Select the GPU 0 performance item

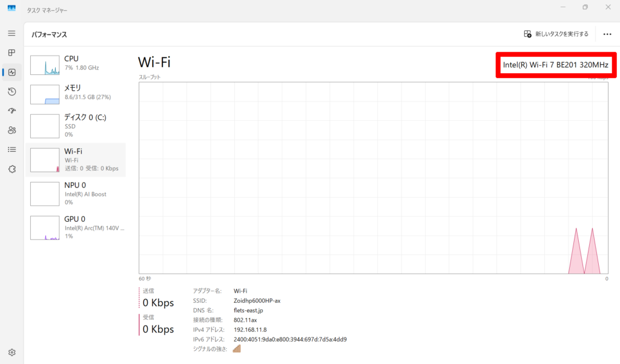coord(77,227)
